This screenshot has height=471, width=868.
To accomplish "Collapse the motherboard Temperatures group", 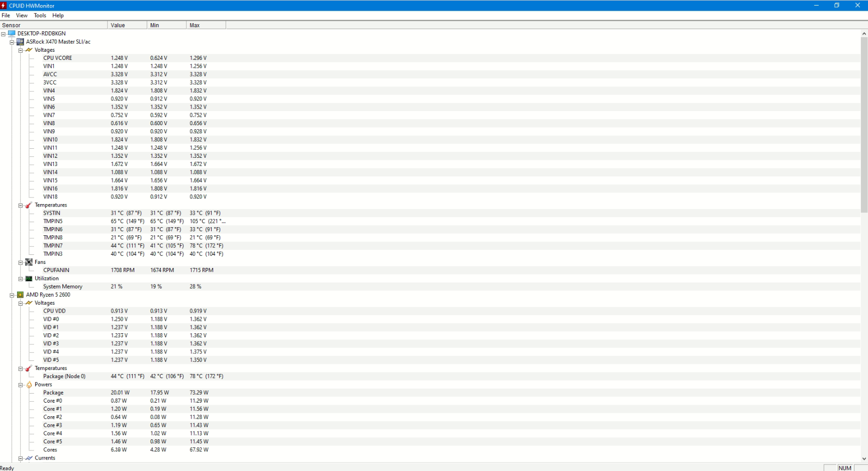I will pyautogui.click(x=21, y=205).
